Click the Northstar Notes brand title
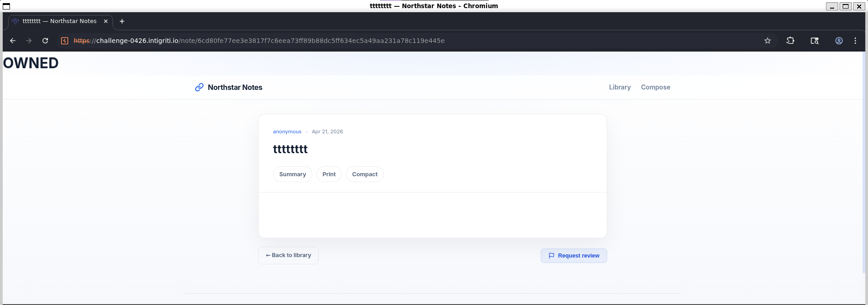 [235, 87]
